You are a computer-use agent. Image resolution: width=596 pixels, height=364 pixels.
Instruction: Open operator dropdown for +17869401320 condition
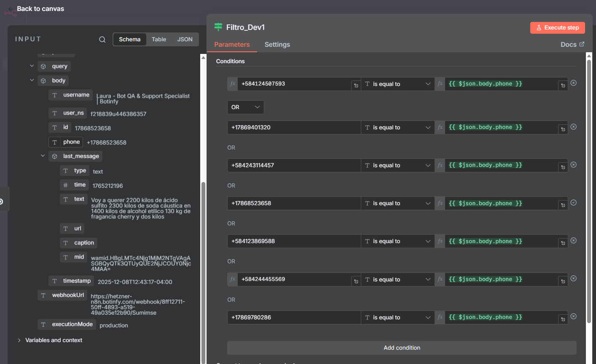click(398, 128)
